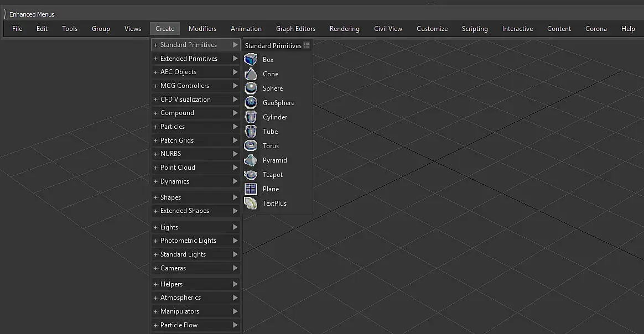Click the TextPlus label text
Viewport: 644px width, 334px height.
pos(275,203)
